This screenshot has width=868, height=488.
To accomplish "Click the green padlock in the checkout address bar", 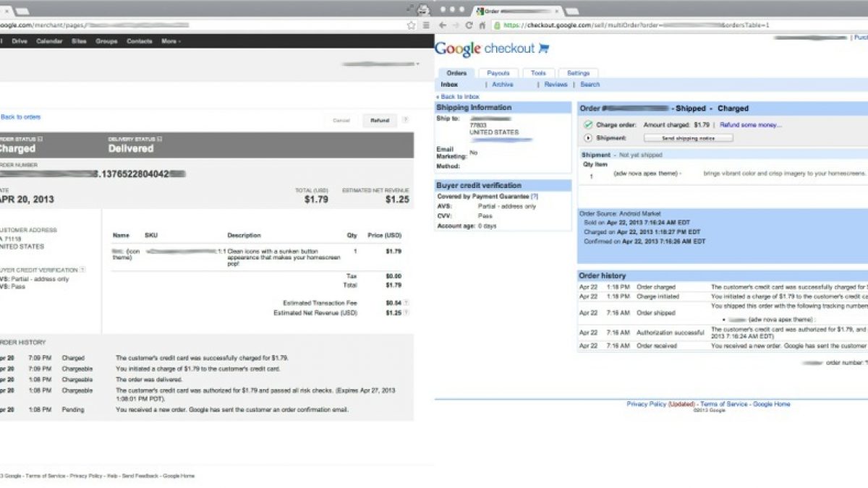I will click(x=498, y=25).
